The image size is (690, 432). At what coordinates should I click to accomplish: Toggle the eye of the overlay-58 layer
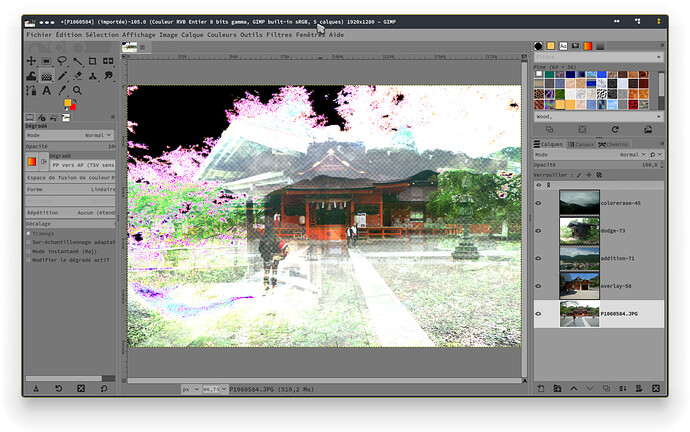coord(538,286)
